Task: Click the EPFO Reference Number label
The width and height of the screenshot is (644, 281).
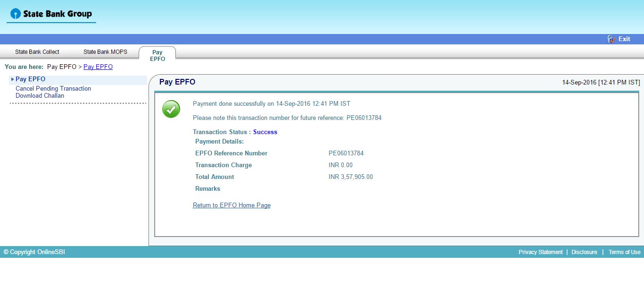Action: (x=231, y=153)
